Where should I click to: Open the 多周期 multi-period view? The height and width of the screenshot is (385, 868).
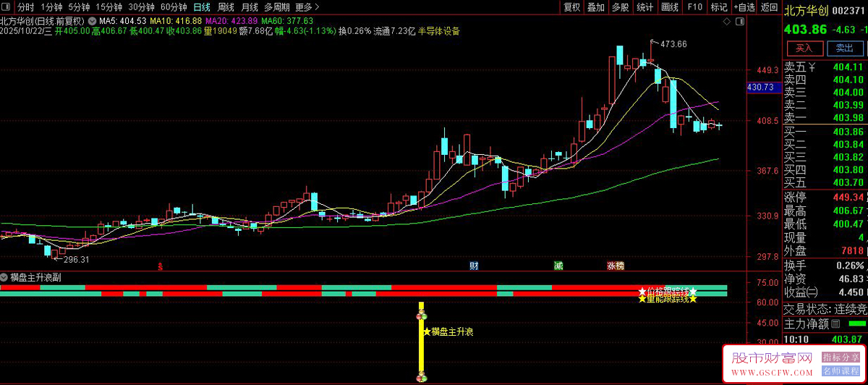(277, 7)
